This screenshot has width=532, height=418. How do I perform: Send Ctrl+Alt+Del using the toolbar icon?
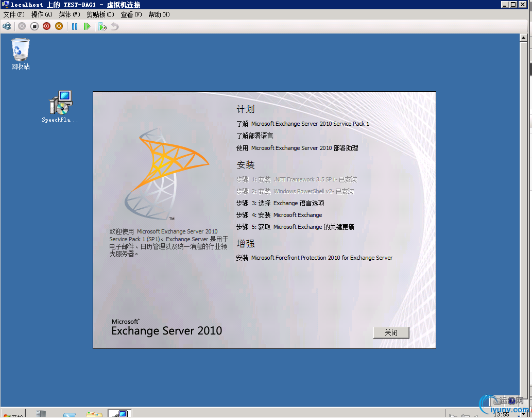[x=7, y=26]
